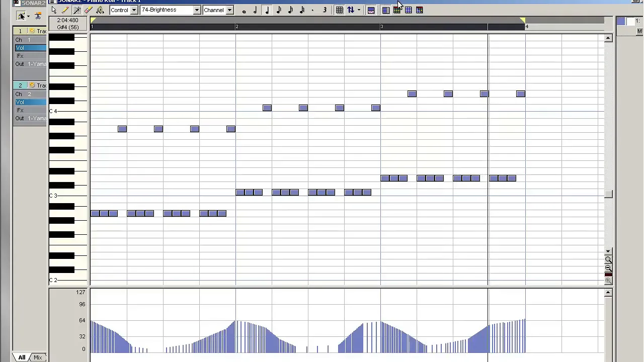Click the C 2 piano key
The image size is (644, 362).
tap(68, 280)
